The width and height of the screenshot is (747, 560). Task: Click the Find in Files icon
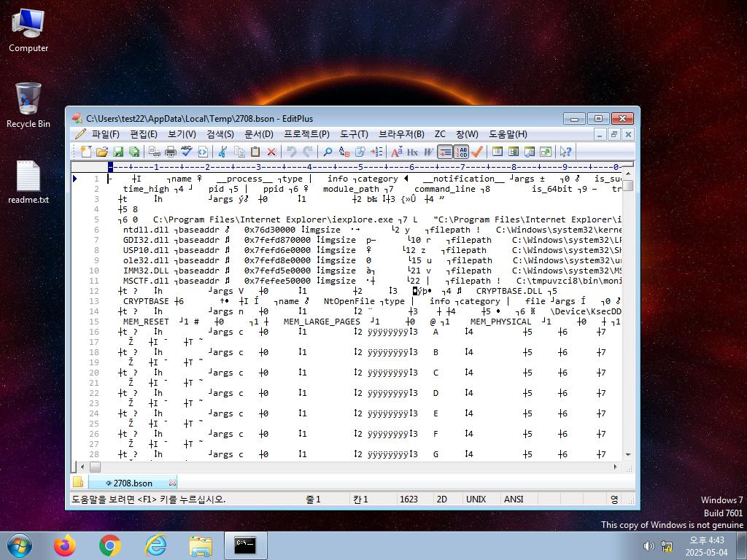pyautogui.click(x=360, y=152)
